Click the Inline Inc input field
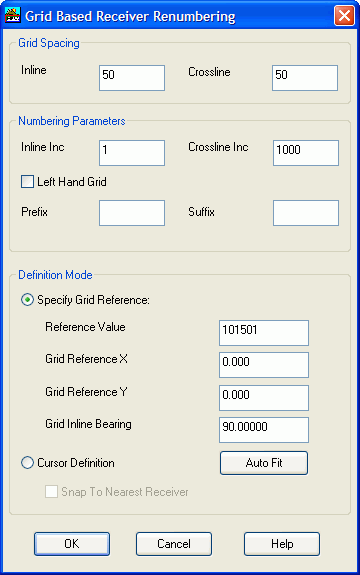 [x=132, y=153]
